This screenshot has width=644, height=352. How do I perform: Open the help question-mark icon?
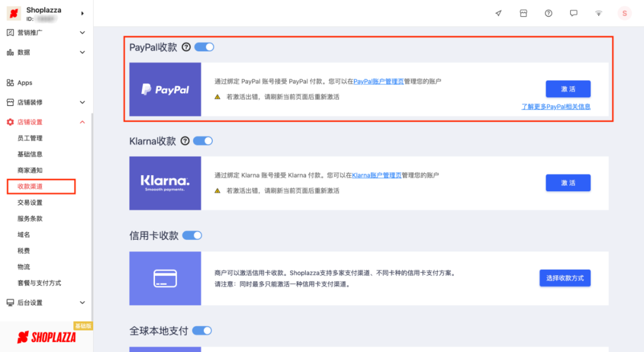click(x=549, y=13)
